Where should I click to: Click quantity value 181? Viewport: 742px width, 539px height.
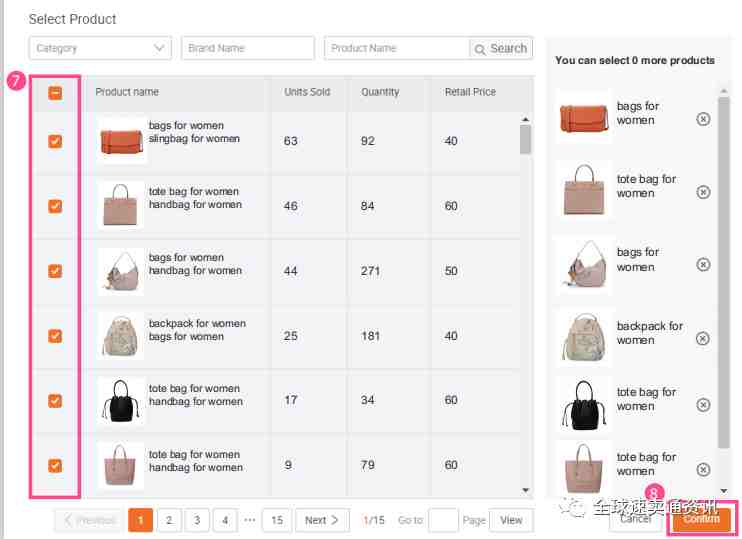[370, 336]
